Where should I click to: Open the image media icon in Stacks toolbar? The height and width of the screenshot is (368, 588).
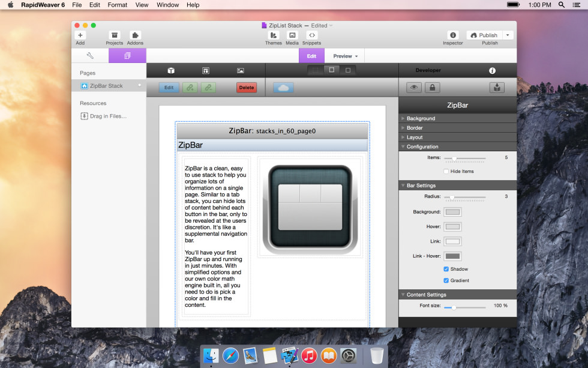point(241,70)
